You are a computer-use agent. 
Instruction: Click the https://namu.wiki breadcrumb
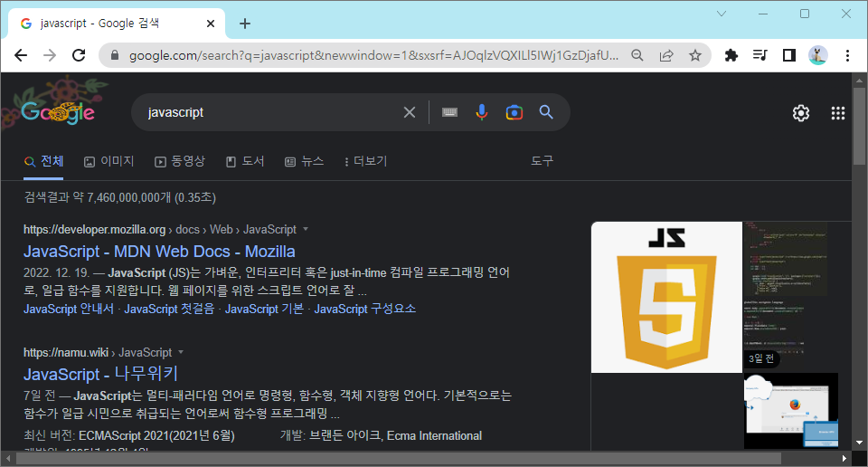(x=66, y=352)
